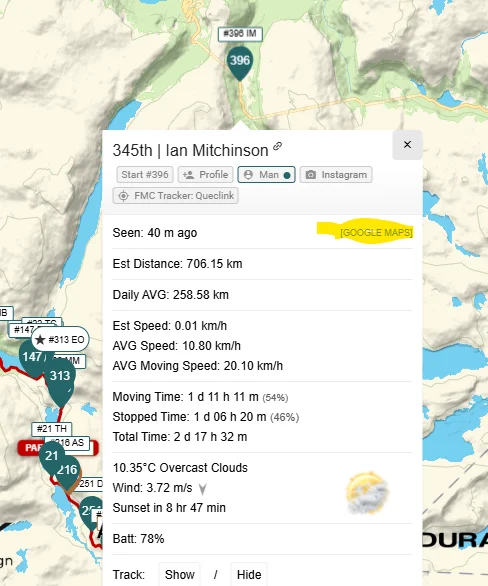Open the rider's Instagram page
Viewport: 488px width, 586px height.
click(x=336, y=175)
